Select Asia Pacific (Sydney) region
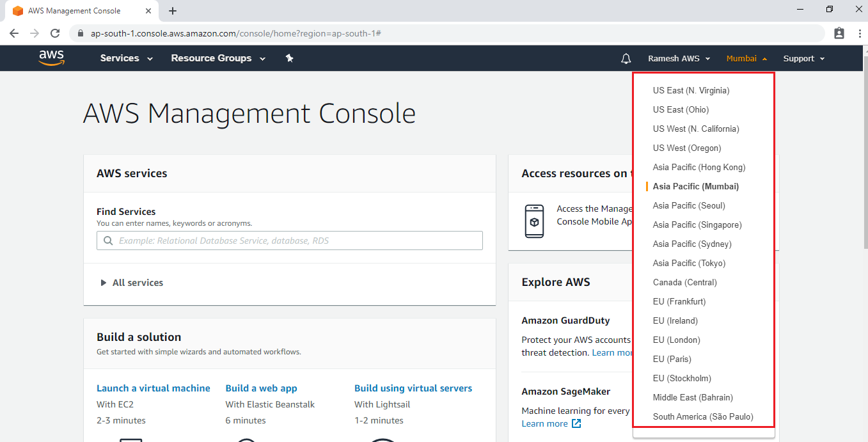868x442 pixels. [x=692, y=244]
